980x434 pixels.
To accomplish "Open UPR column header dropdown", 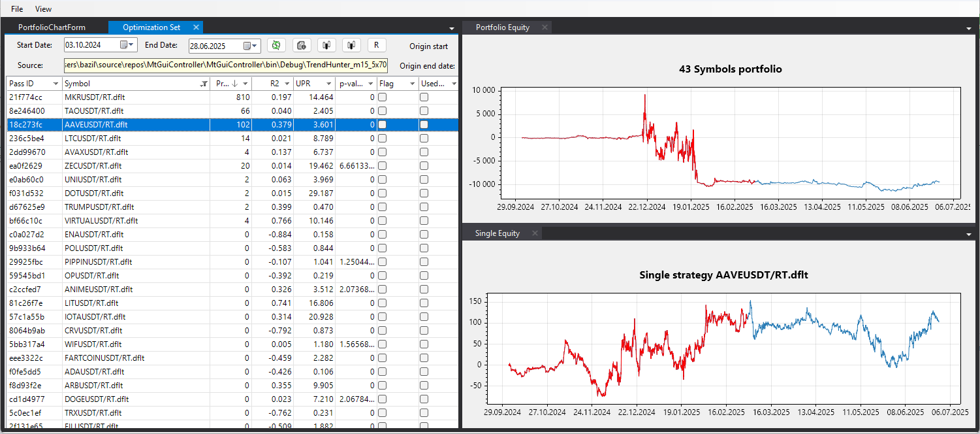I will 330,84.
